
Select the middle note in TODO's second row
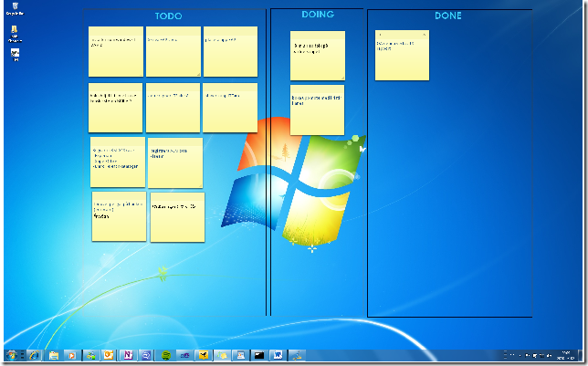tap(173, 110)
